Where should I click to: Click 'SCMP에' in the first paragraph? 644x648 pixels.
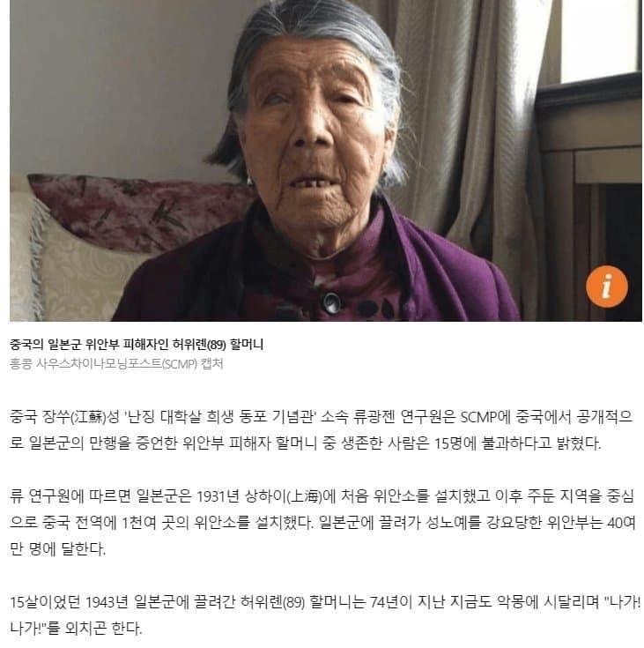pos(485,416)
